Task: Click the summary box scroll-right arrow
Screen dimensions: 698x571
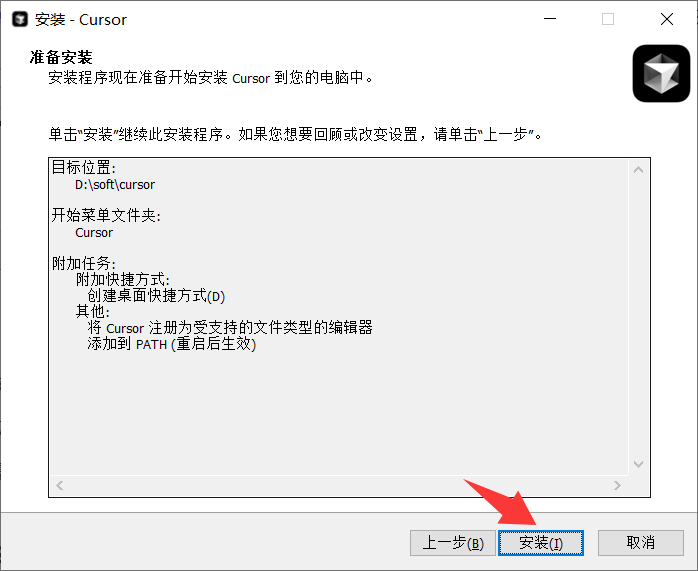Action: [617, 485]
